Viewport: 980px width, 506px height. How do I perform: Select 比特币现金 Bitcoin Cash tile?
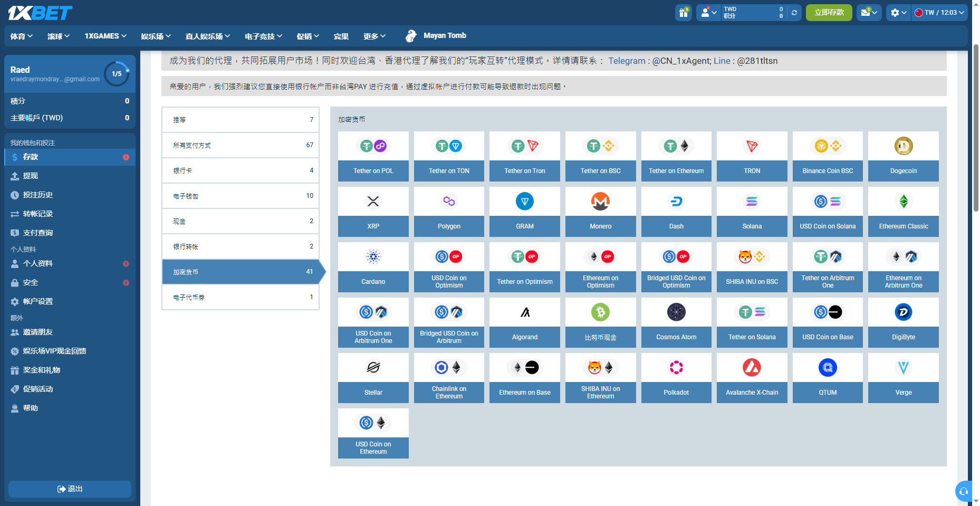coord(601,322)
